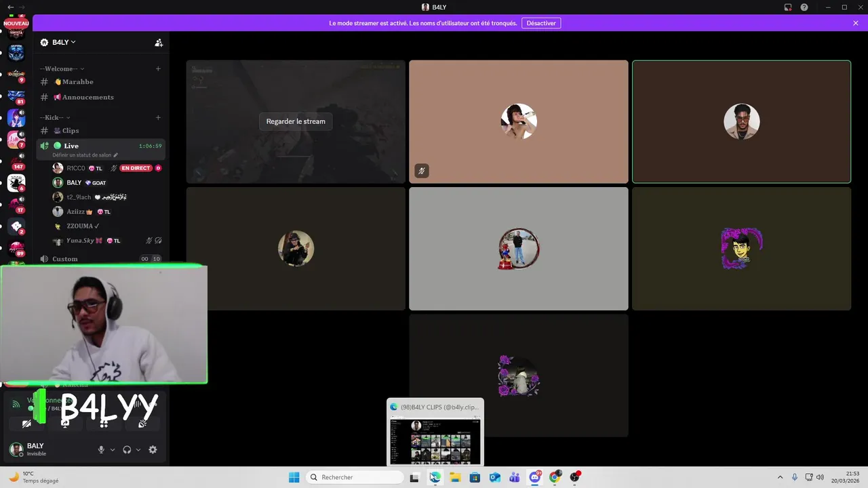Go back with the title bar arrow

pos(9,7)
